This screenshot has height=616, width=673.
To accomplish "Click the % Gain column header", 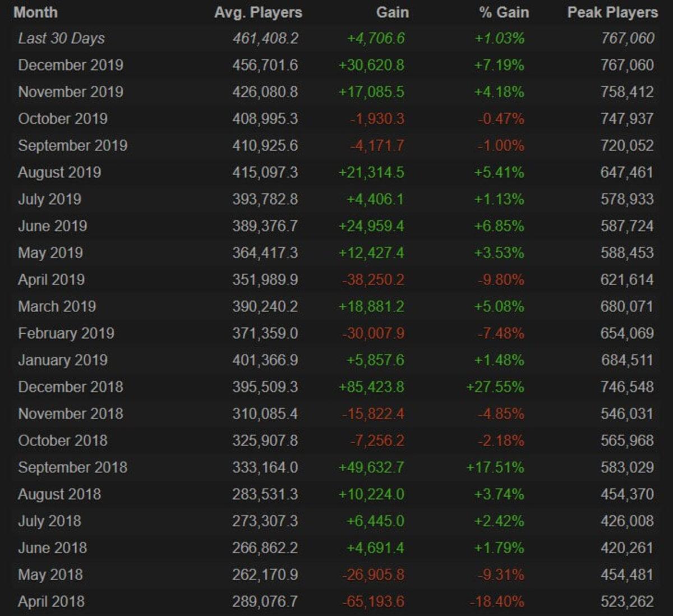I will point(504,12).
